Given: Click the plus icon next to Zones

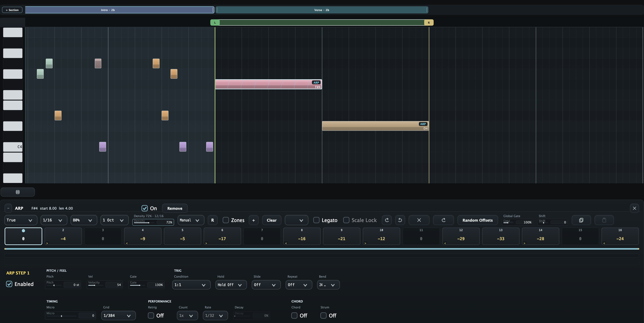Looking at the screenshot, I should (x=253, y=220).
